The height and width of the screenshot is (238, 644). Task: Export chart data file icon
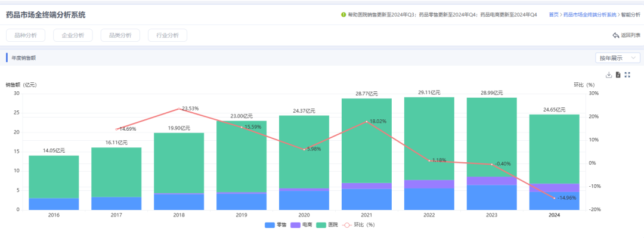[618, 75]
